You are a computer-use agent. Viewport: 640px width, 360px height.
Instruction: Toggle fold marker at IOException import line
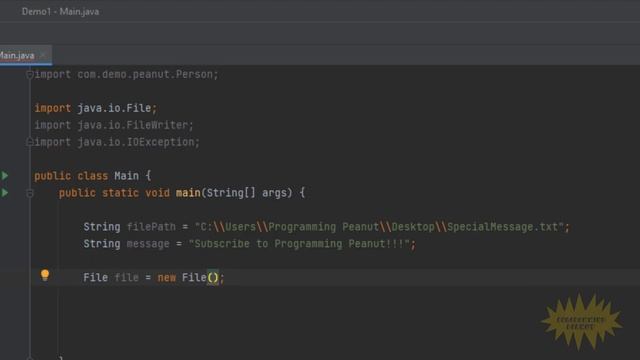point(29,142)
